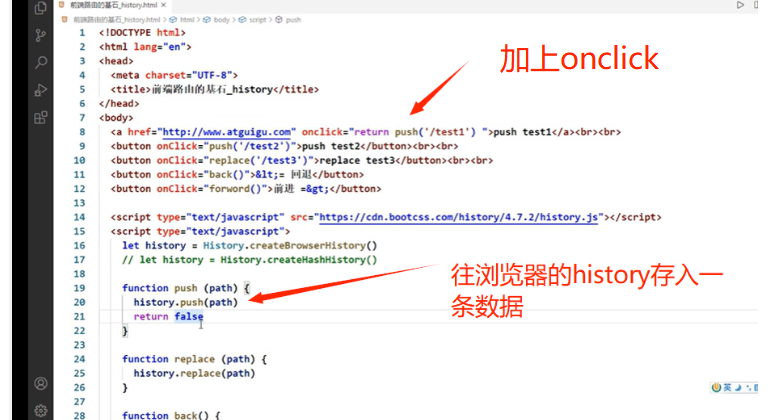Click 'function back()' on line 28

165,416
